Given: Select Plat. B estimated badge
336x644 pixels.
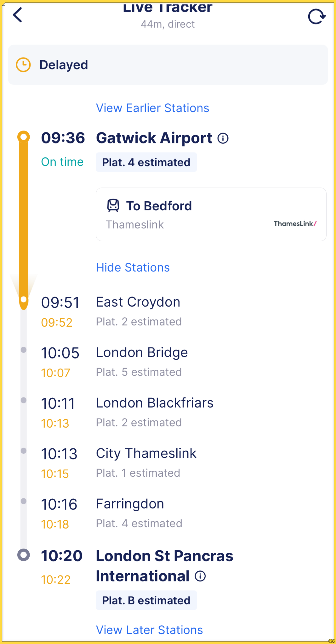Looking at the screenshot, I should click(146, 600).
